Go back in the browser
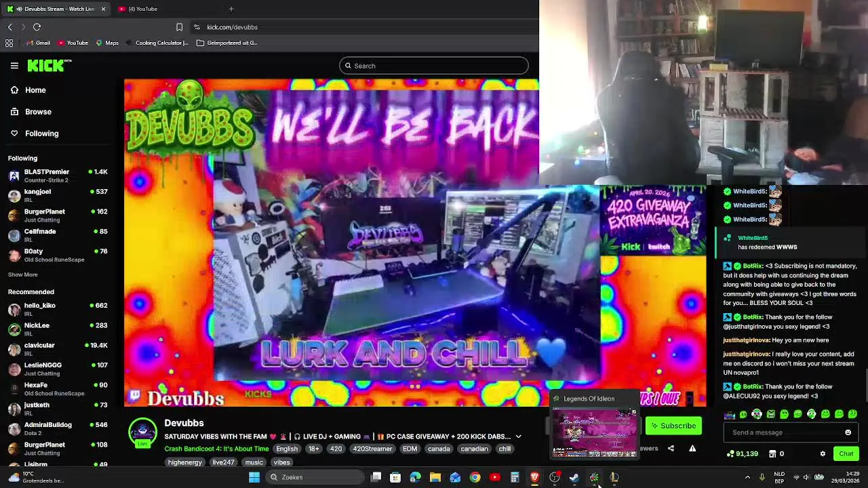Image resolution: width=868 pixels, height=488 pixels. pos(9,27)
